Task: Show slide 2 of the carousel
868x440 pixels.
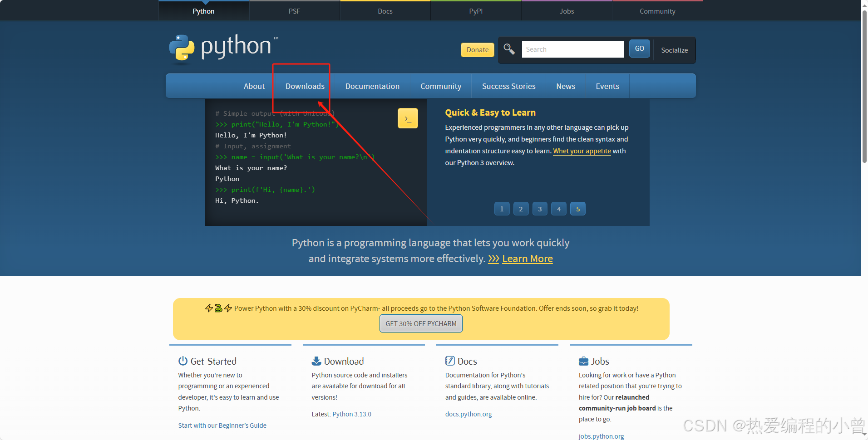Action: [x=521, y=209]
